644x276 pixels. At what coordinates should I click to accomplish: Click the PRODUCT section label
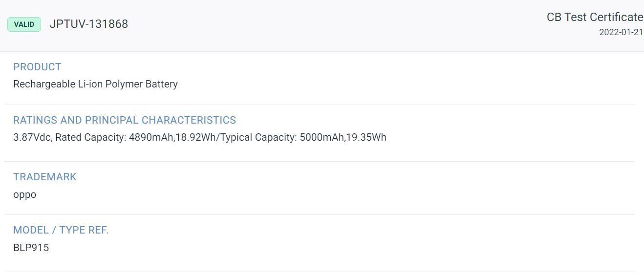click(37, 67)
